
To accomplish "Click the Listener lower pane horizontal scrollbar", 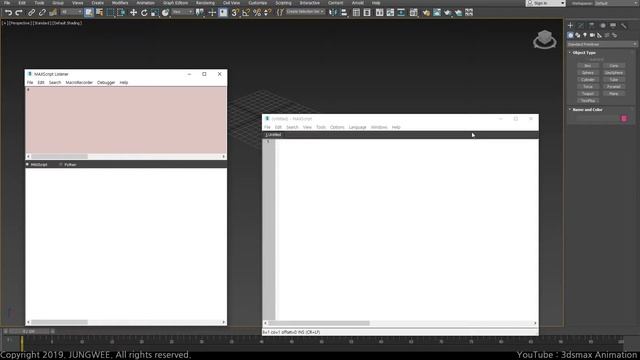I will 126,322.
